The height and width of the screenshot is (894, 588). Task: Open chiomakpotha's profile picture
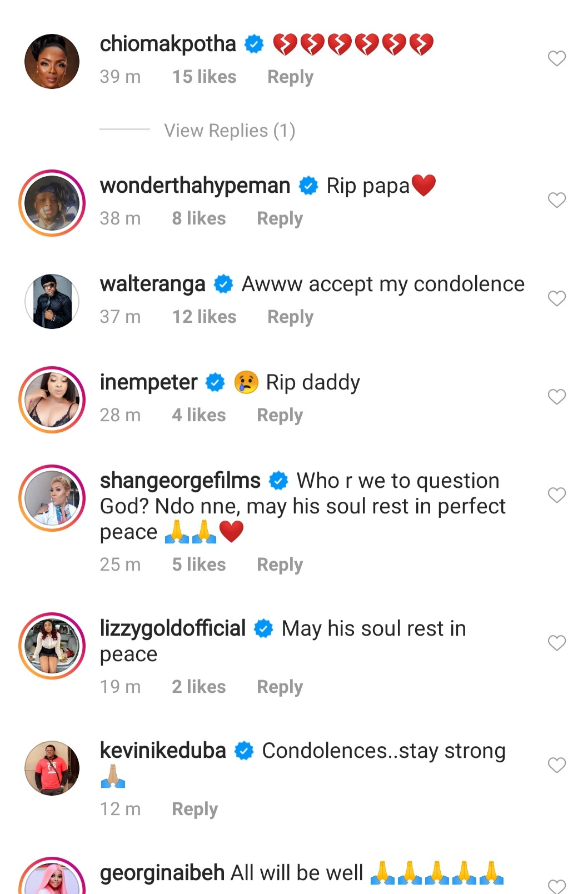52,61
